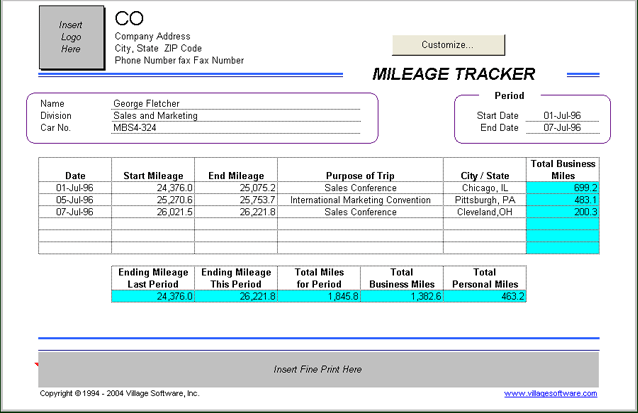Click the 699.2 total business miles cell
The image size is (638, 413).
coord(562,187)
